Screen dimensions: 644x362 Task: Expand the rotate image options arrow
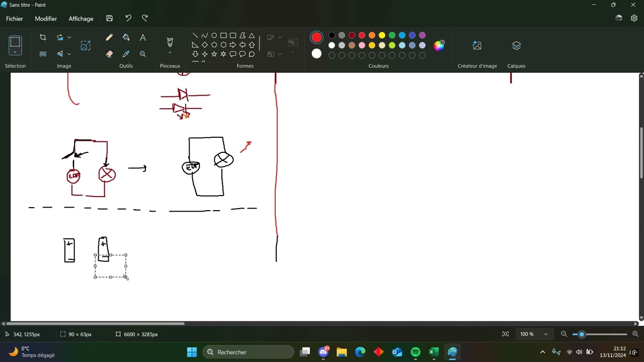(69, 38)
